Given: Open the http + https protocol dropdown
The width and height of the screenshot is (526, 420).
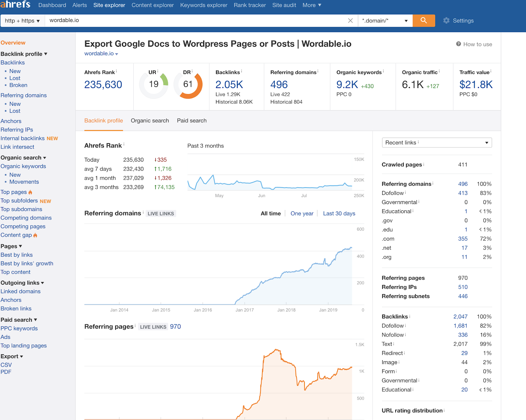Looking at the screenshot, I should 22,21.
